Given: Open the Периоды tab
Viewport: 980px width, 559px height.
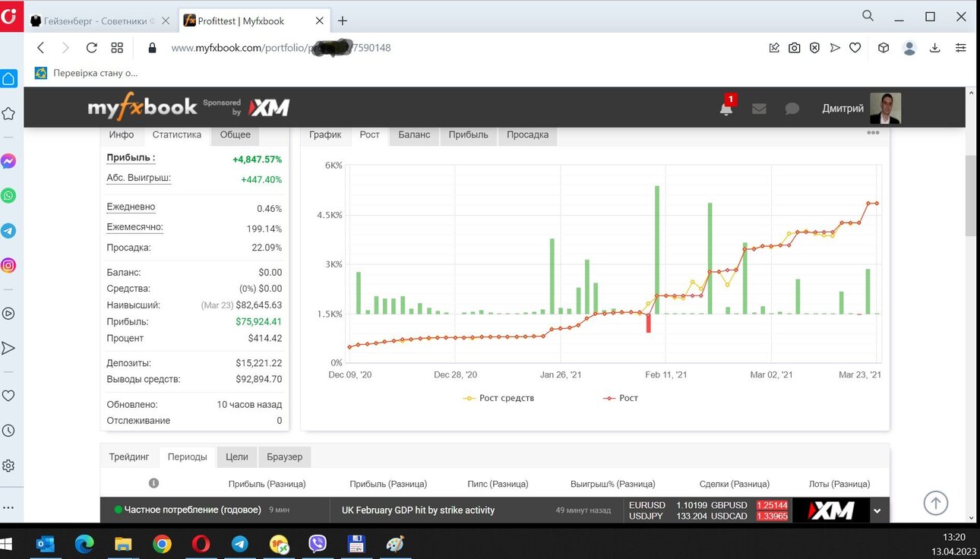Looking at the screenshot, I should coord(188,456).
